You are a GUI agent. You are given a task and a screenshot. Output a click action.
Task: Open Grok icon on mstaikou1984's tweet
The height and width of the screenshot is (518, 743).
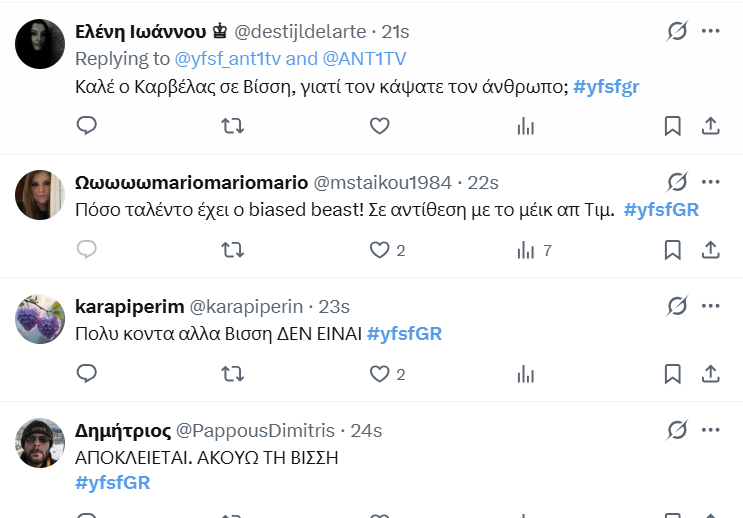point(677,182)
